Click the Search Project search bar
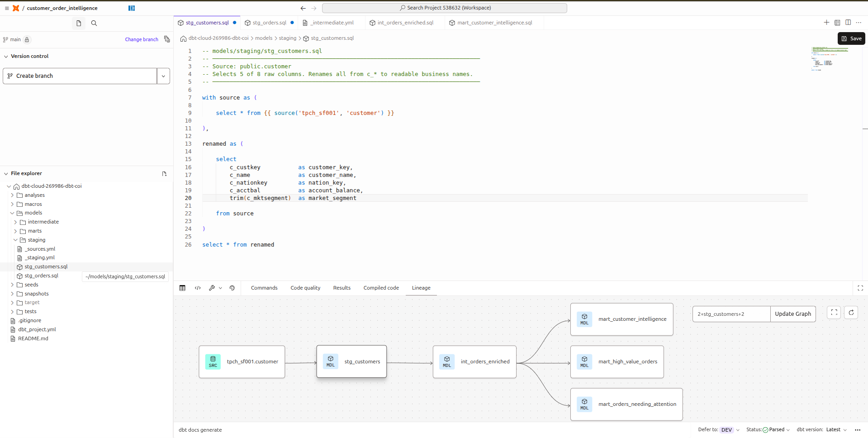Screen dimensions: 868x438 pyautogui.click(x=444, y=8)
